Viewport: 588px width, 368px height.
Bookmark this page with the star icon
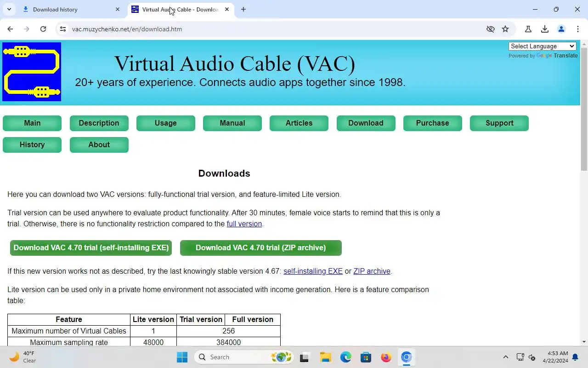tap(505, 29)
